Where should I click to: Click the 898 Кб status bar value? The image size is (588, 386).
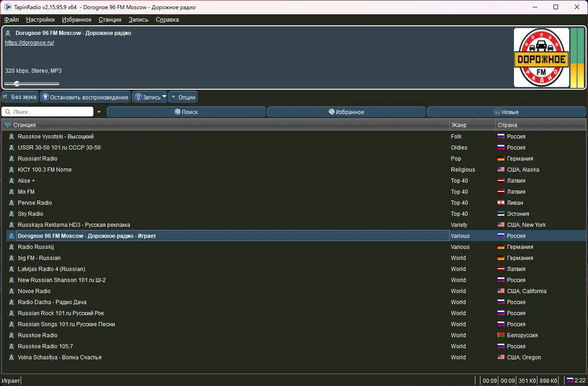[548, 380]
